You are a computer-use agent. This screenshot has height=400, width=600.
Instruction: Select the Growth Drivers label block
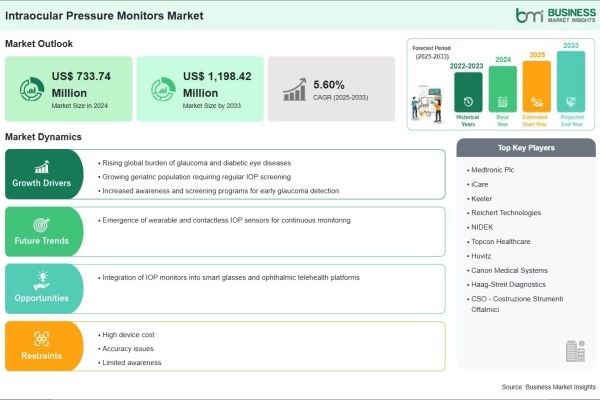click(44, 174)
